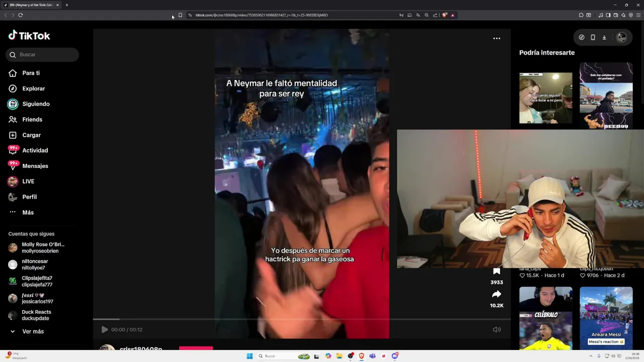Open the Leo AI sparkle icon
This screenshot has height=362, width=644.
tap(623, 15)
